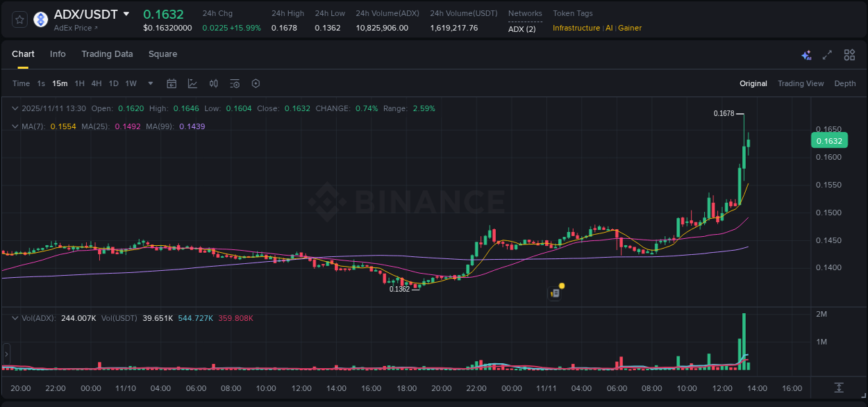Click the candlestick display mode icon
The image size is (868, 407).
(213, 83)
